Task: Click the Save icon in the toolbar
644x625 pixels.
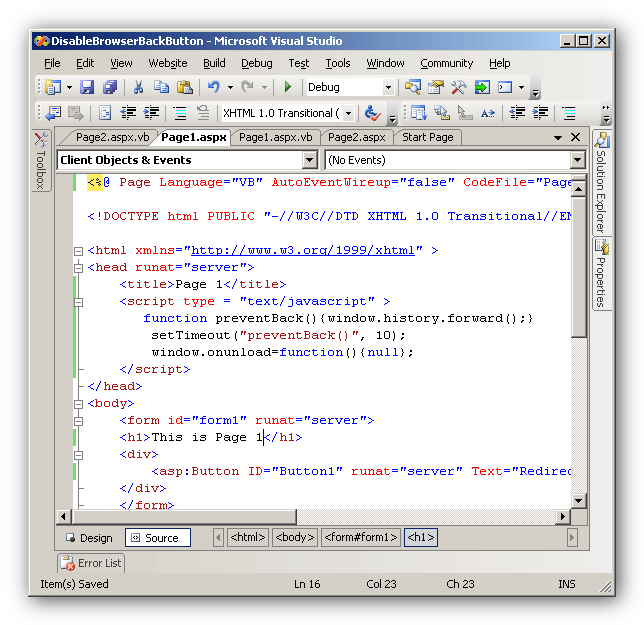Action: (x=87, y=88)
